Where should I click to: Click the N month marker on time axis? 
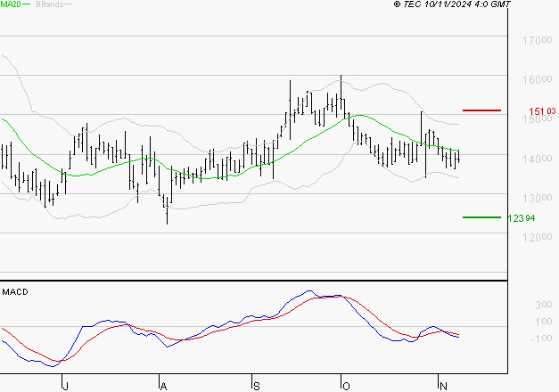pos(443,386)
